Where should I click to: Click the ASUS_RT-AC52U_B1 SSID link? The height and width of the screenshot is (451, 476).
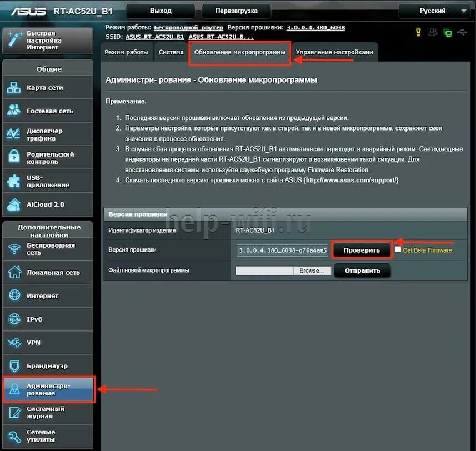(x=155, y=37)
